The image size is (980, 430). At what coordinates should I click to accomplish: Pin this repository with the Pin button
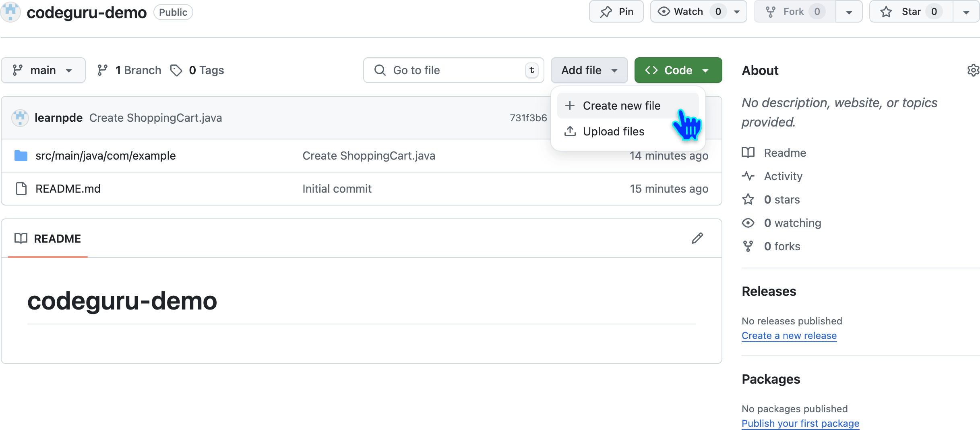pyautogui.click(x=616, y=12)
